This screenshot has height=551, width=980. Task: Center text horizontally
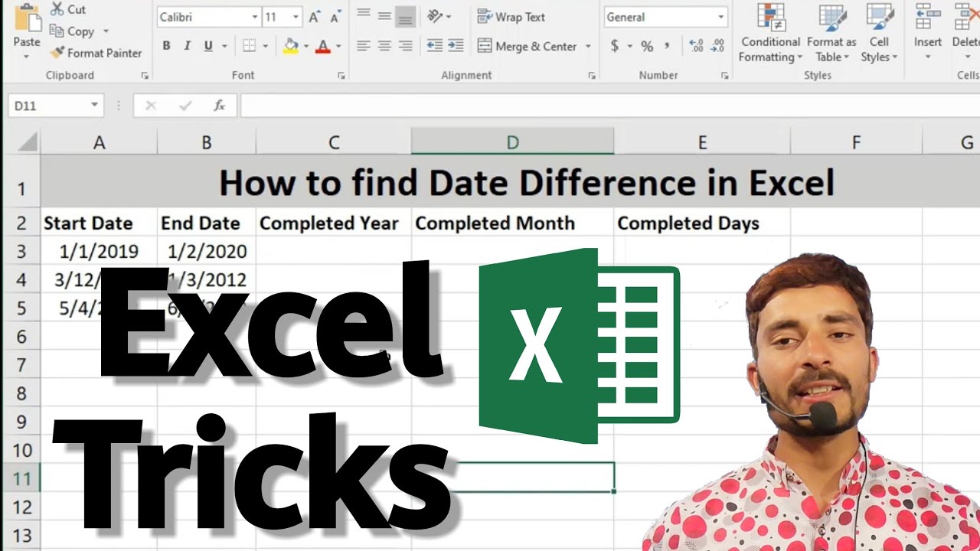pyautogui.click(x=384, y=46)
